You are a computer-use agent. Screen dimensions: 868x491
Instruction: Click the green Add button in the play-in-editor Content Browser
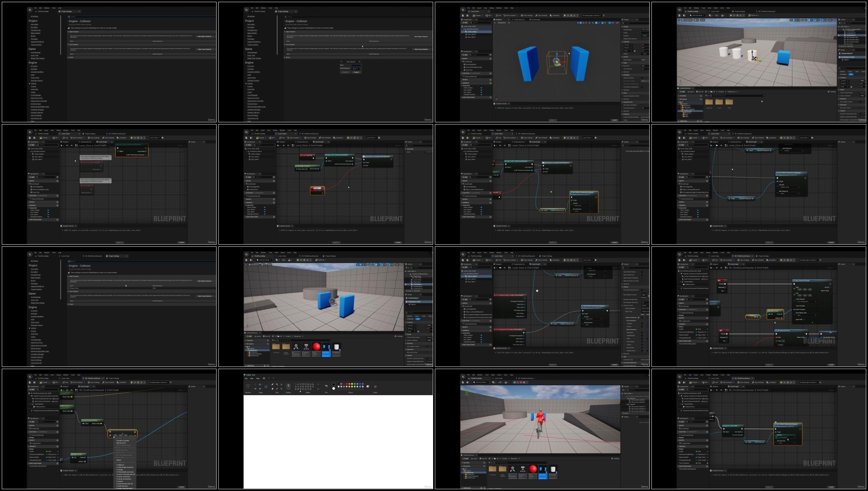(466, 458)
